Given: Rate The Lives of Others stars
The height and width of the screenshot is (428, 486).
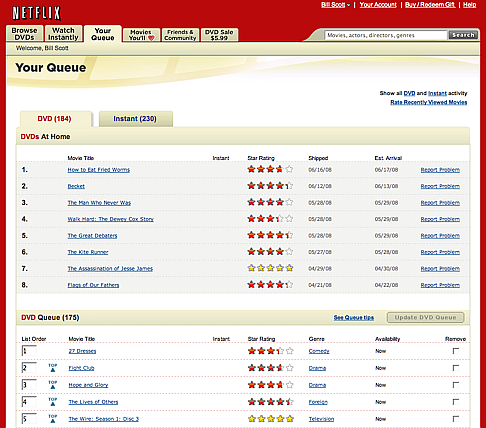Looking at the screenshot, I should click(271, 402).
